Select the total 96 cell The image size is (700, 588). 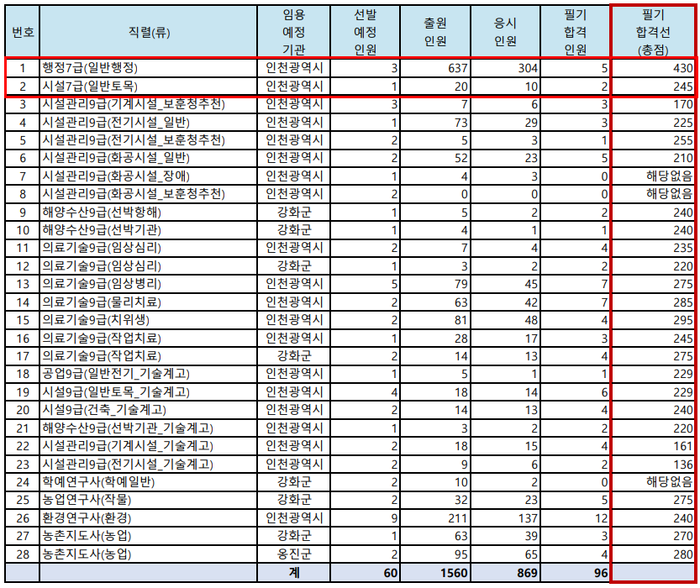[575, 572]
